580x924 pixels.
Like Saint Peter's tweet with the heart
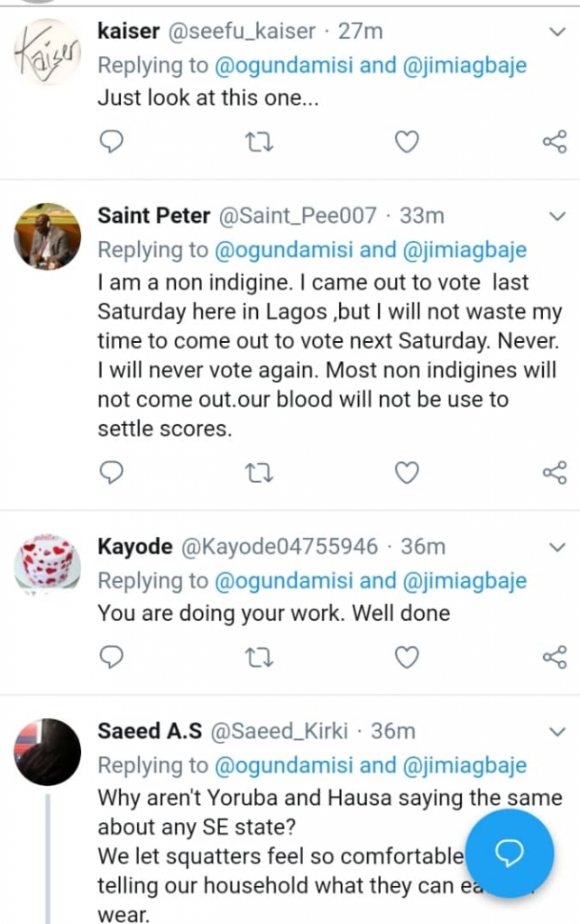coord(408,472)
